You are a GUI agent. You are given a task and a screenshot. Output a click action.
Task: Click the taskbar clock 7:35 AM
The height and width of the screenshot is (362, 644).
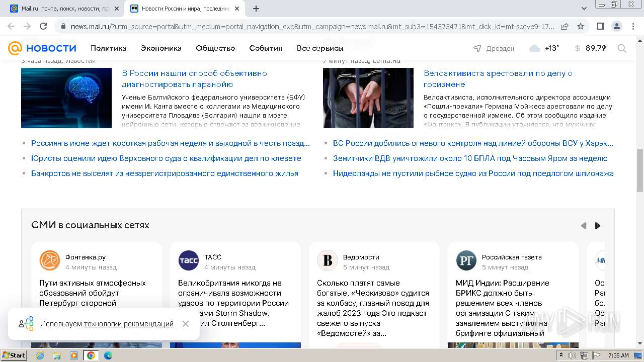tap(618, 355)
